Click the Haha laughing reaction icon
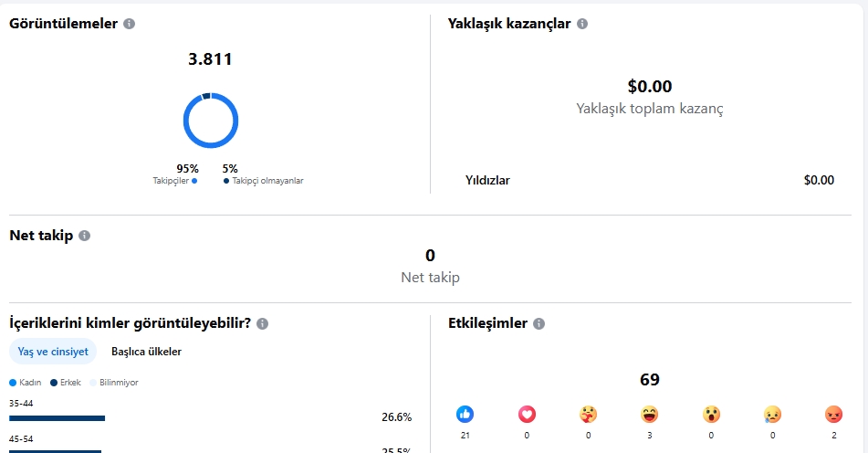 649,414
